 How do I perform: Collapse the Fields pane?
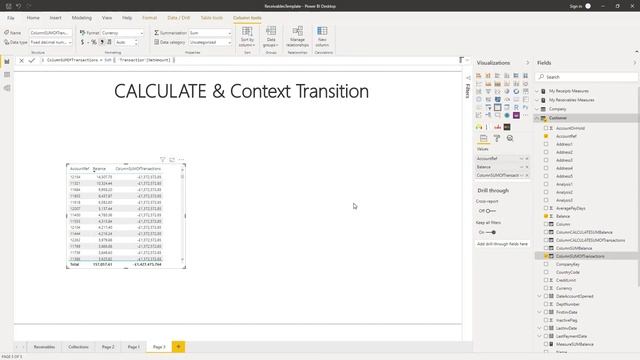635,63
